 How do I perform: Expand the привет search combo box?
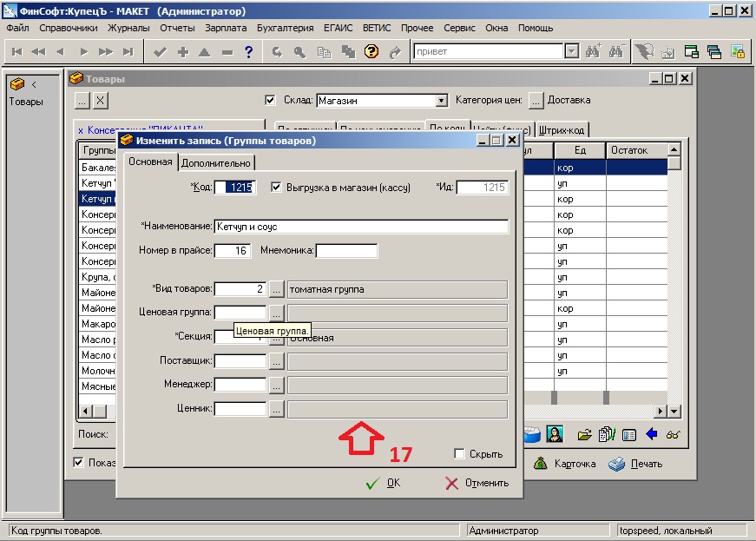[x=571, y=52]
